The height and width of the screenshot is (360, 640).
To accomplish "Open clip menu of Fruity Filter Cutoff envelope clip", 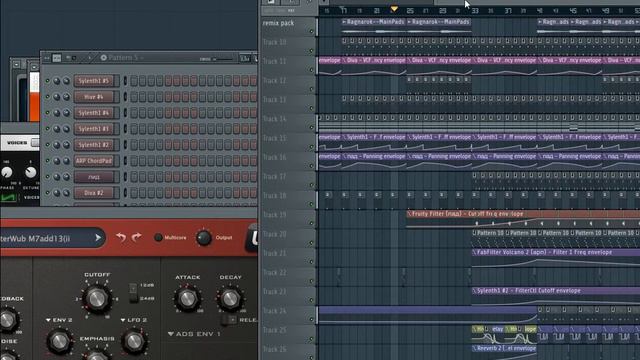I will click(x=409, y=214).
